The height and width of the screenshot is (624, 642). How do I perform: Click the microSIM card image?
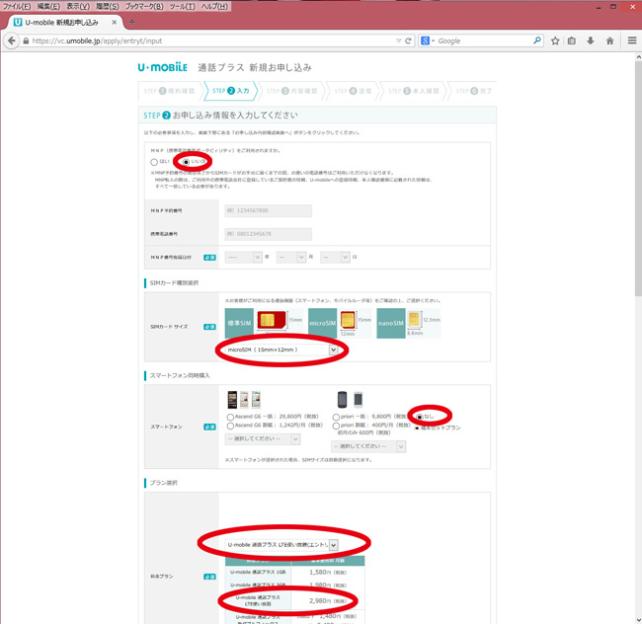pos(348,320)
